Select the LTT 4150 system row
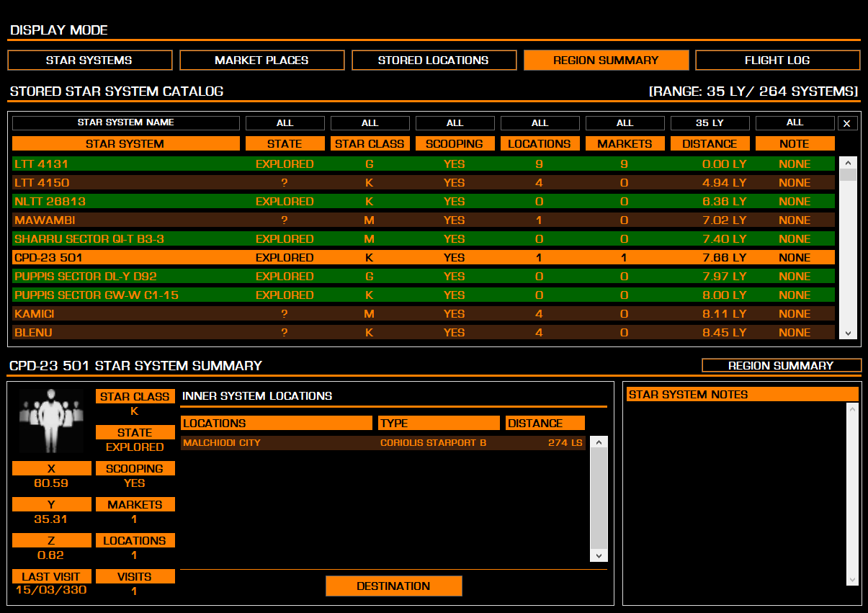This screenshot has width=868, height=613. 424,182
